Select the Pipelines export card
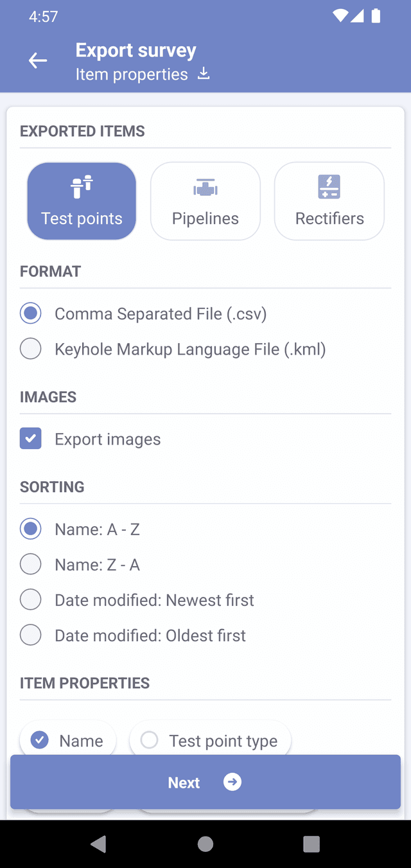This screenshot has width=411, height=868. tap(205, 201)
